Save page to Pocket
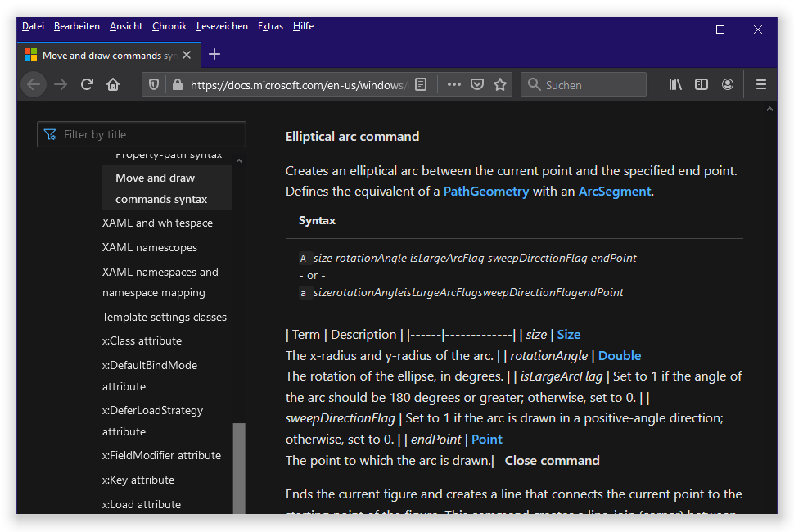 click(477, 84)
